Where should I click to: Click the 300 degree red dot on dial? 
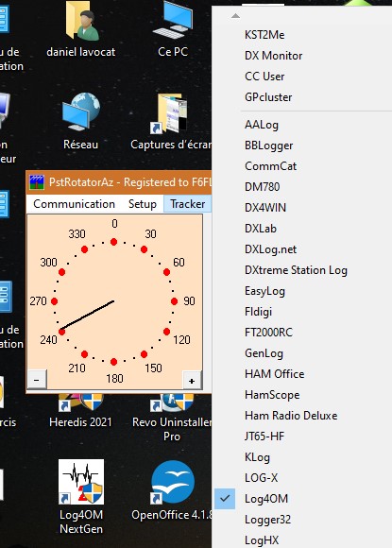click(61, 272)
